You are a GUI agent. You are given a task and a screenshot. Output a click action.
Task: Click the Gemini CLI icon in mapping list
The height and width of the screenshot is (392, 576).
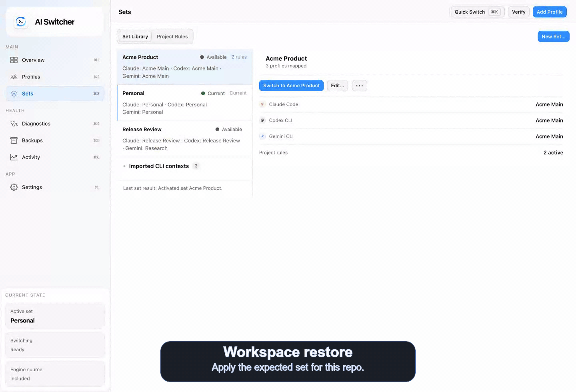(x=262, y=136)
